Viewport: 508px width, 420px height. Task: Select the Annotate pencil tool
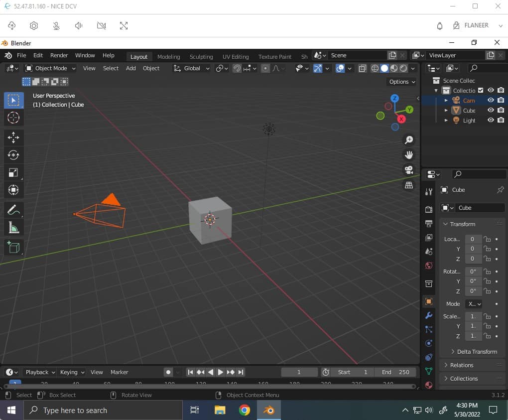coord(13,210)
